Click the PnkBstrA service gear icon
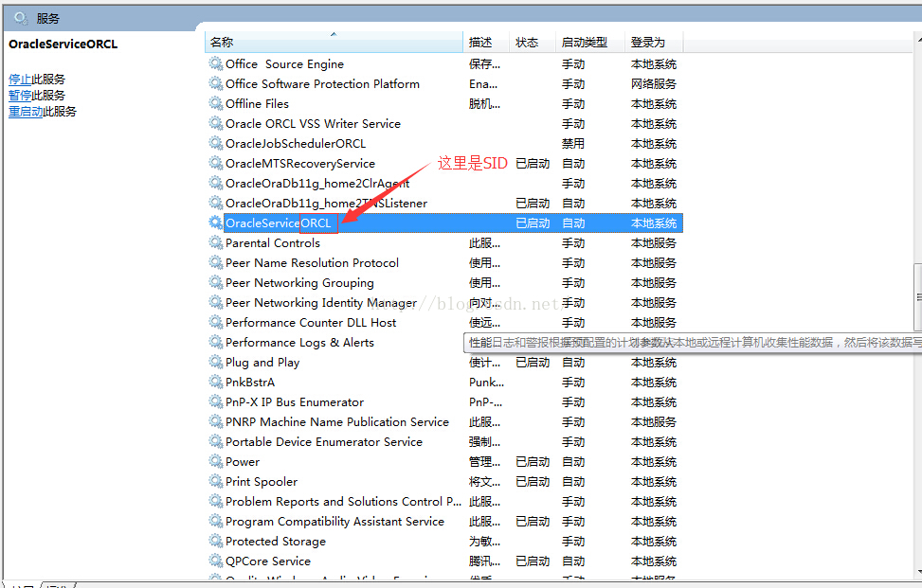922x588 pixels. (x=216, y=382)
